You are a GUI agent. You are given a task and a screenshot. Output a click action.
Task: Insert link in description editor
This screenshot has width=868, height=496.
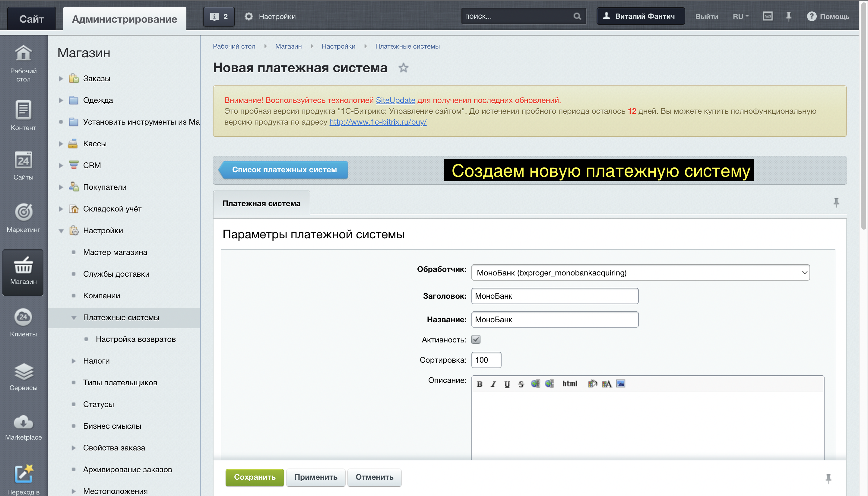[535, 383]
